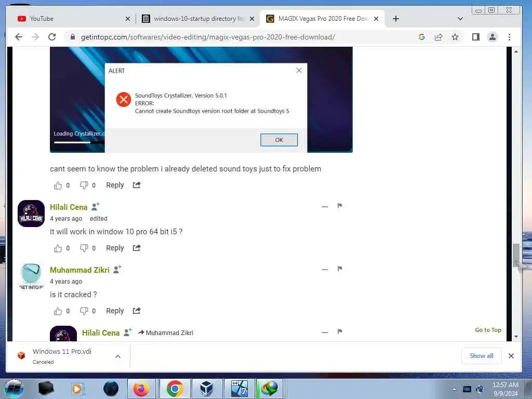Open Chrome three-dot menu
The width and height of the screenshot is (532, 399).
[509, 37]
